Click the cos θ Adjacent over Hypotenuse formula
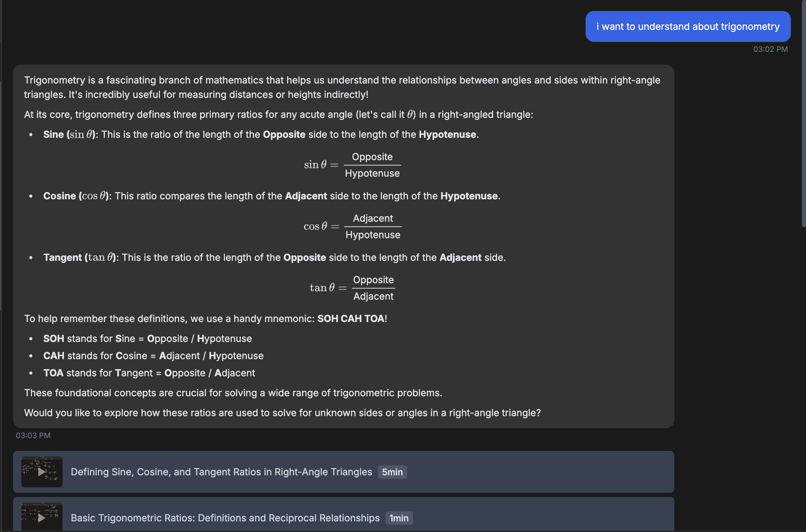Image resolution: width=806 pixels, height=532 pixels. 352,226
